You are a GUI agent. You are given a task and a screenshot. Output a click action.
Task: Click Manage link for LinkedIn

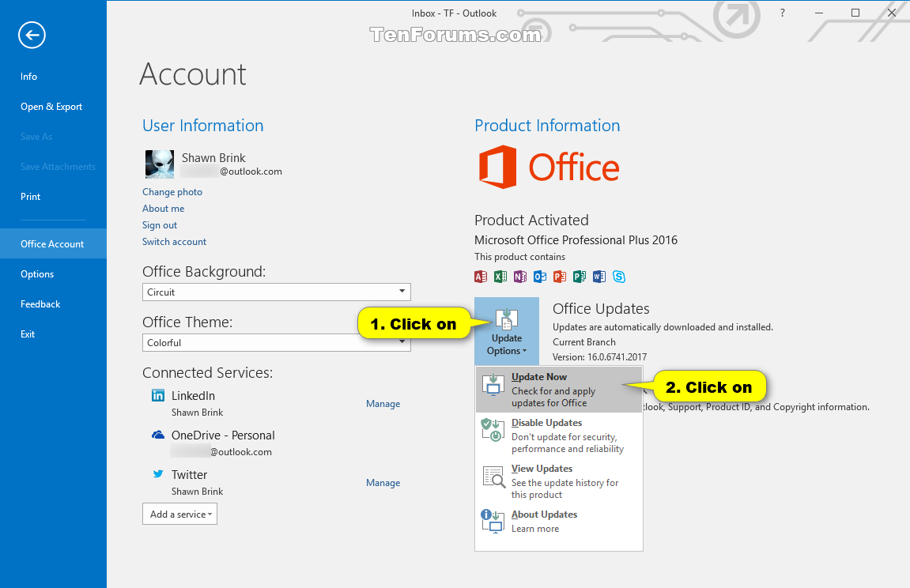pyautogui.click(x=383, y=404)
